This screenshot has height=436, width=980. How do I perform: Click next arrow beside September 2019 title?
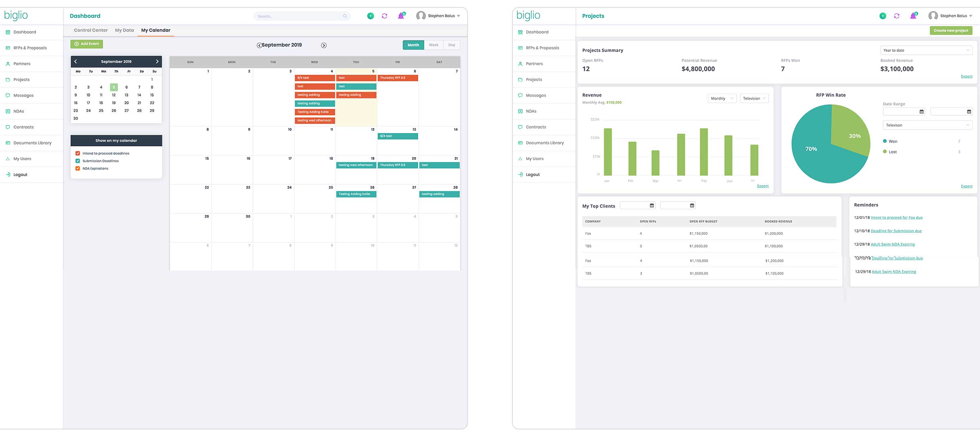324,45
